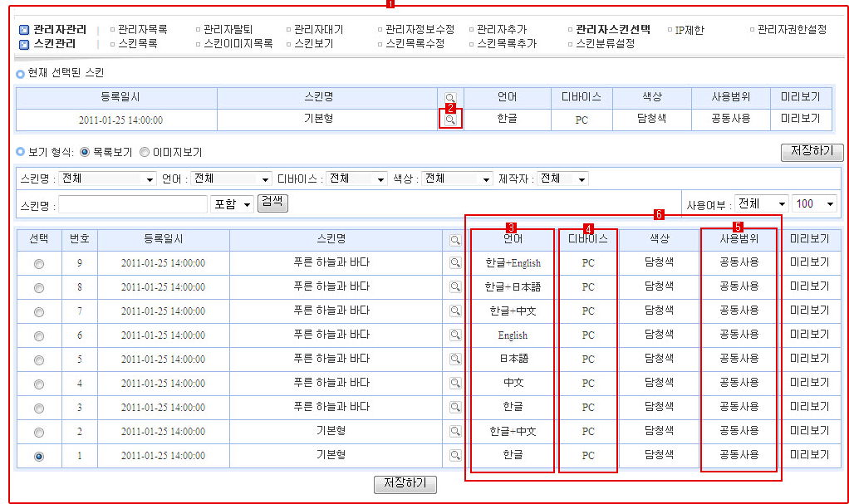This screenshot has width=849, height=504.
Task: Click the 검색 search button
Action: tap(272, 203)
